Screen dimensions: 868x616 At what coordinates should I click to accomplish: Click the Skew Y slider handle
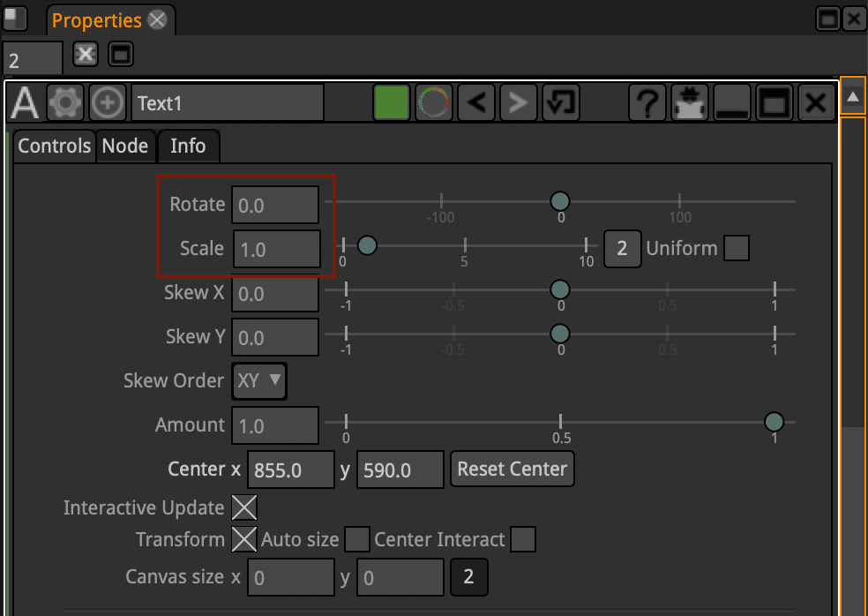[x=560, y=334]
